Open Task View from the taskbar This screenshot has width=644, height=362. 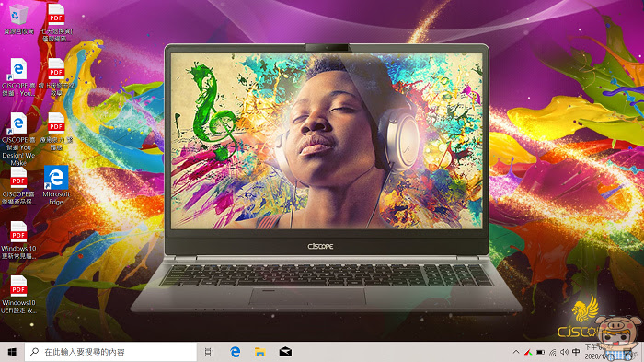(x=210, y=352)
